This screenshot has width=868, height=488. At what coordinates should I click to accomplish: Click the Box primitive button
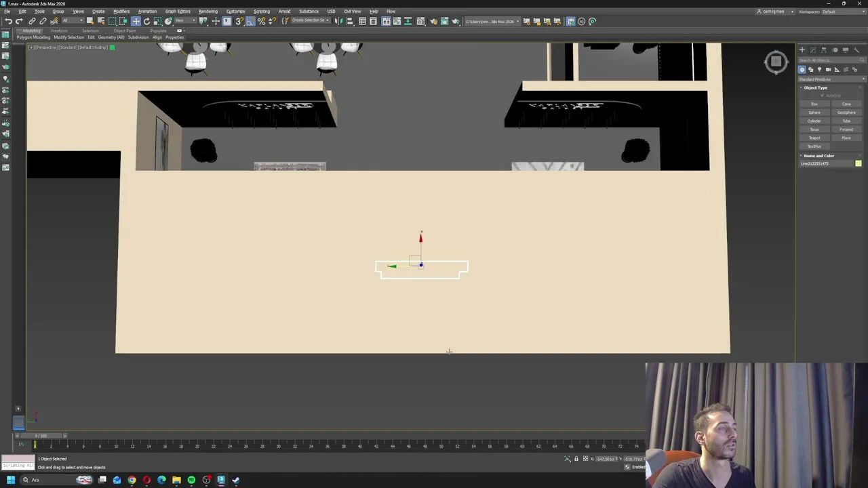click(x=814, y=104)
